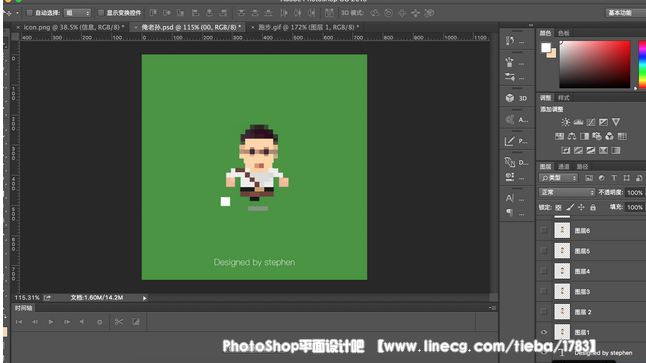Add a Channel Mixer adjustment
The image size is (646, 363).
coord(609,136)
